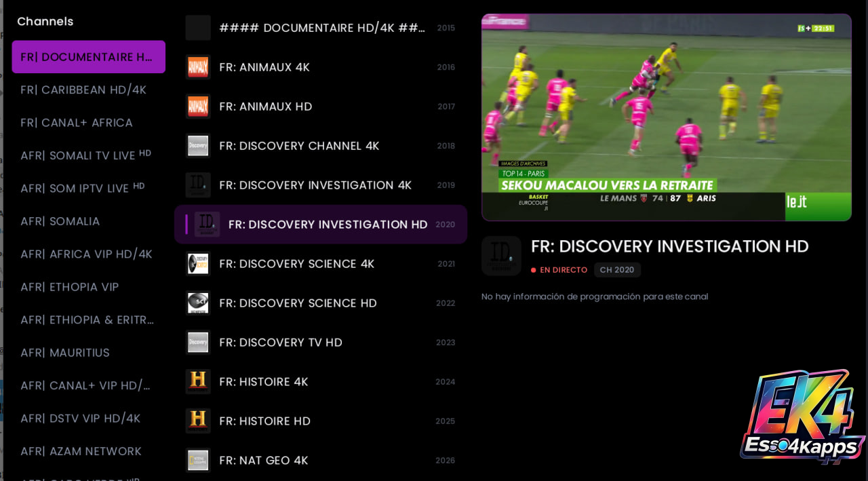Click the EN DIRECTO live indicator
This screenshot has height=481, width=868.
[x=559, y=270]
